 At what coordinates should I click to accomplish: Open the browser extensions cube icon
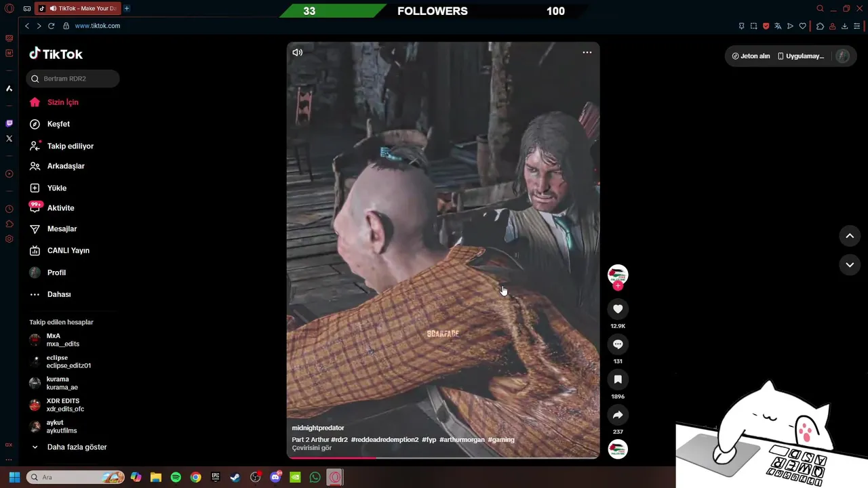820,26
